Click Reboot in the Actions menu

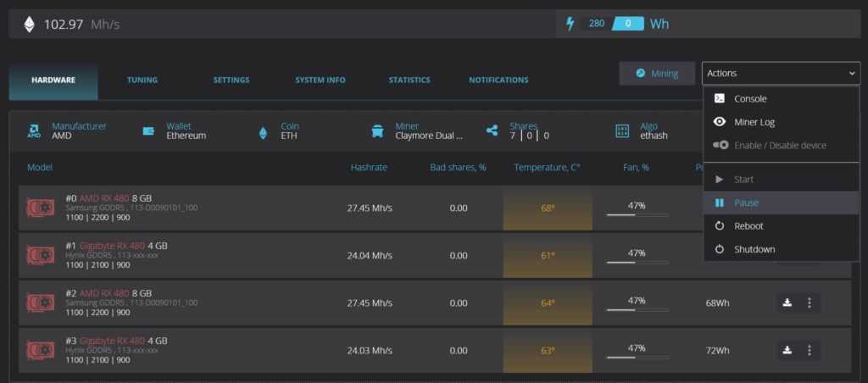pos(748,226)
